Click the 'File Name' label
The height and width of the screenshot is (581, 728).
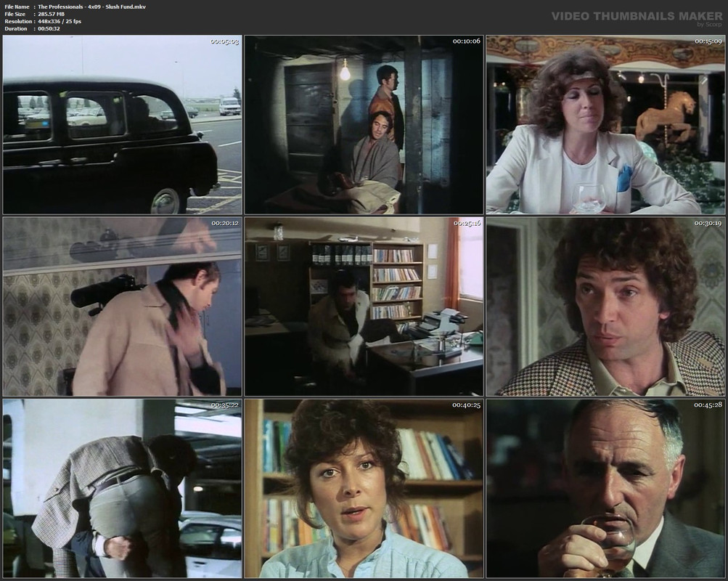(x=17, y=7)
